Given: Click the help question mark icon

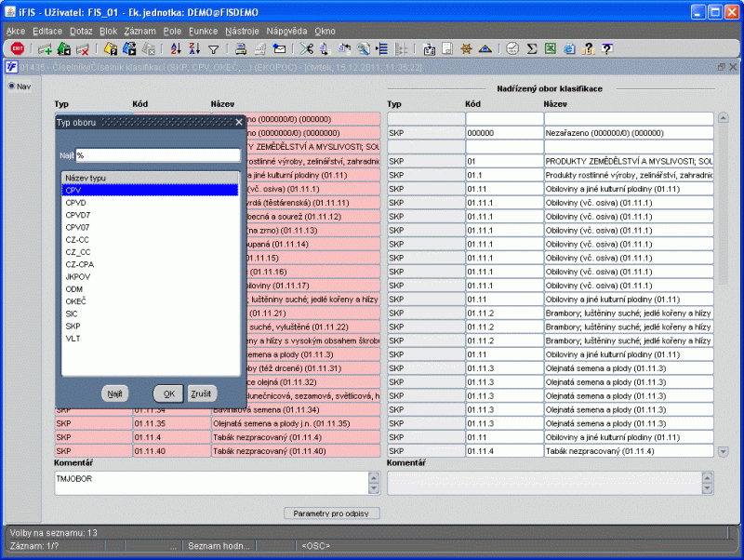Looking at the screenshot, I should pyautogui.click(x=607, y=48).
